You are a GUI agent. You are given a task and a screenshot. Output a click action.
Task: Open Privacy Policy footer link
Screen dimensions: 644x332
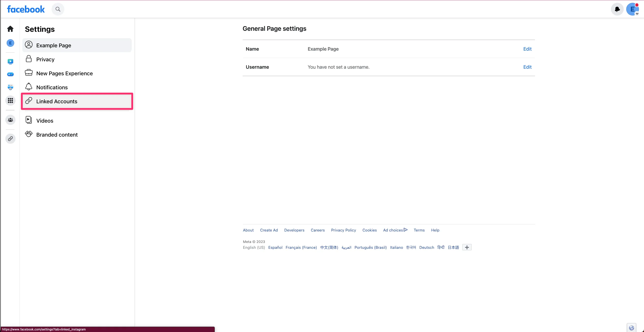coord(343,230)
